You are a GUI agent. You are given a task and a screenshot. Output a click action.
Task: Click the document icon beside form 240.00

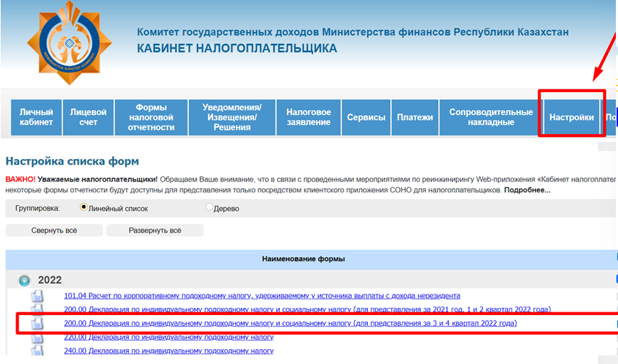click(37, 351)
